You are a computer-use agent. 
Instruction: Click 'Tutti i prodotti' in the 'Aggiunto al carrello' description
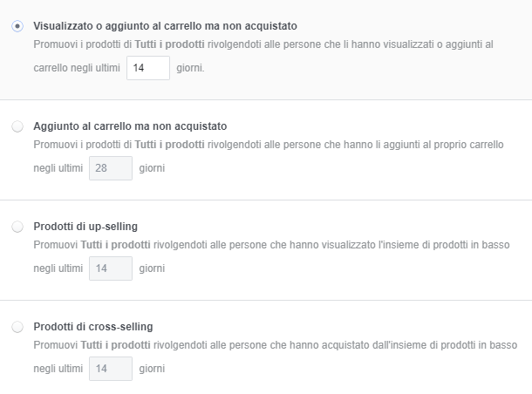[172, 144]
